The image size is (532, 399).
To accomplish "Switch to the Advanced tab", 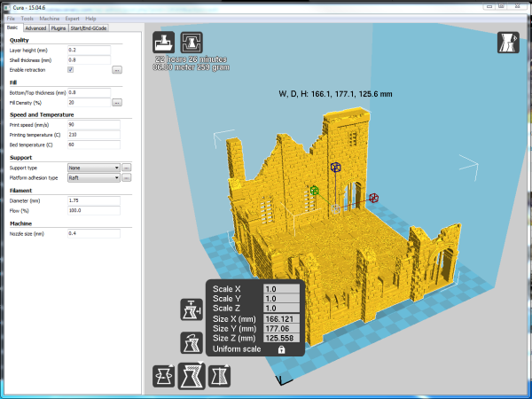I will pos(35,27).
